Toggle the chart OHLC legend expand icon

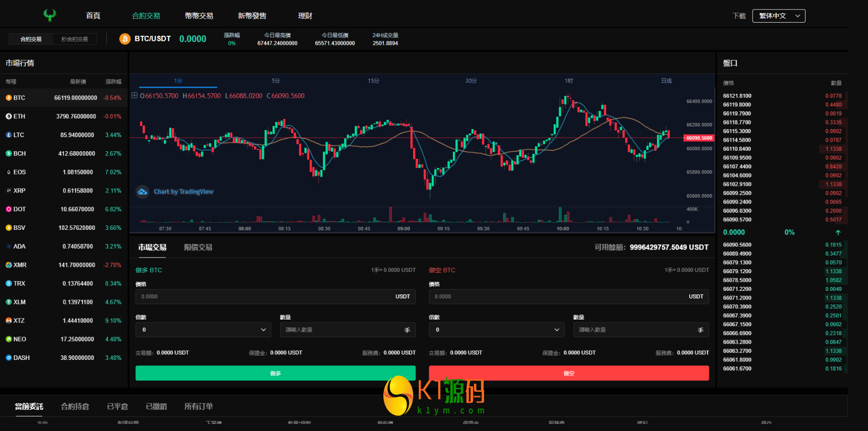coord(135,96)
